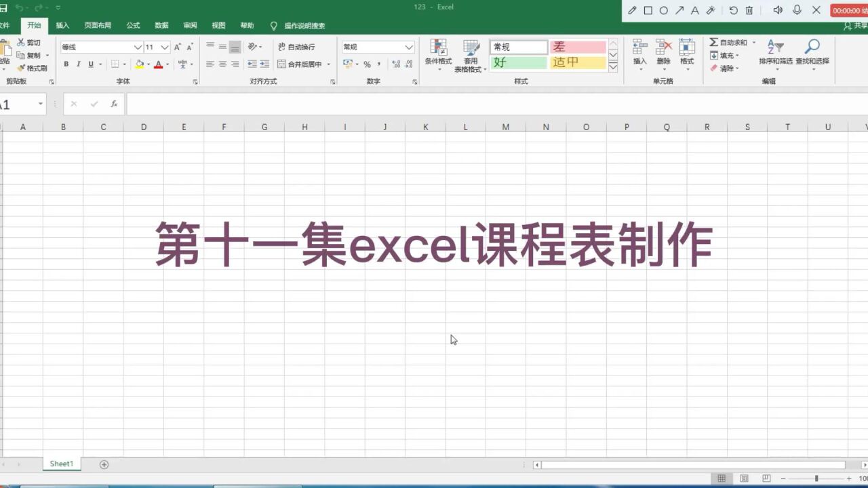Decrease indent of cell content
The image size is (868, 488).
252,64
